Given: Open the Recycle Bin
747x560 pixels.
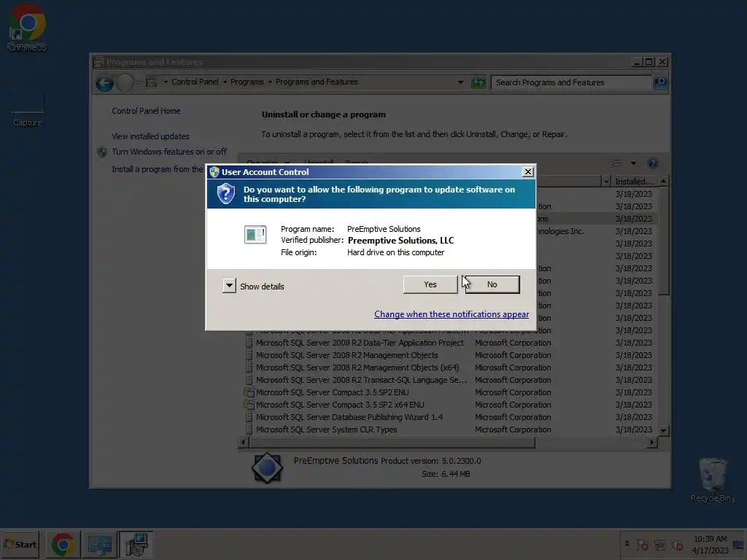Looking at the screenshot, I should coord(712,480).
